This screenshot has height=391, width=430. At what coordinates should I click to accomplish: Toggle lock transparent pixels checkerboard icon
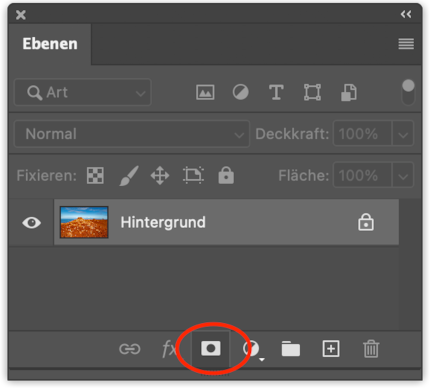[95, 175]
